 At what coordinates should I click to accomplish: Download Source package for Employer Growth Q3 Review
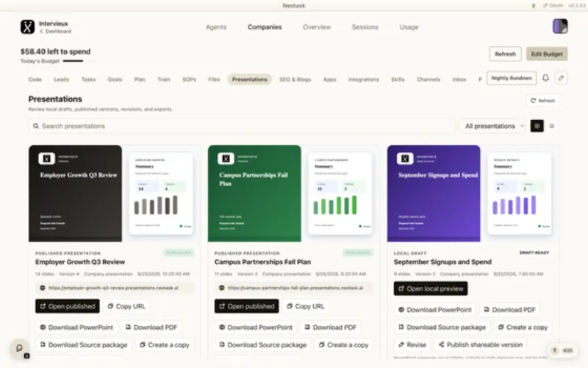tap(84, 344)
